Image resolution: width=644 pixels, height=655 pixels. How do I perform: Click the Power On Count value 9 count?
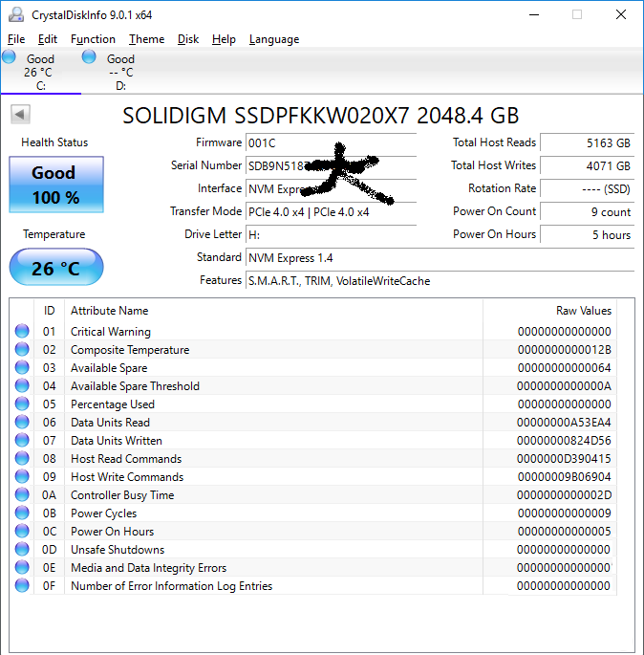tap(588, 211)
